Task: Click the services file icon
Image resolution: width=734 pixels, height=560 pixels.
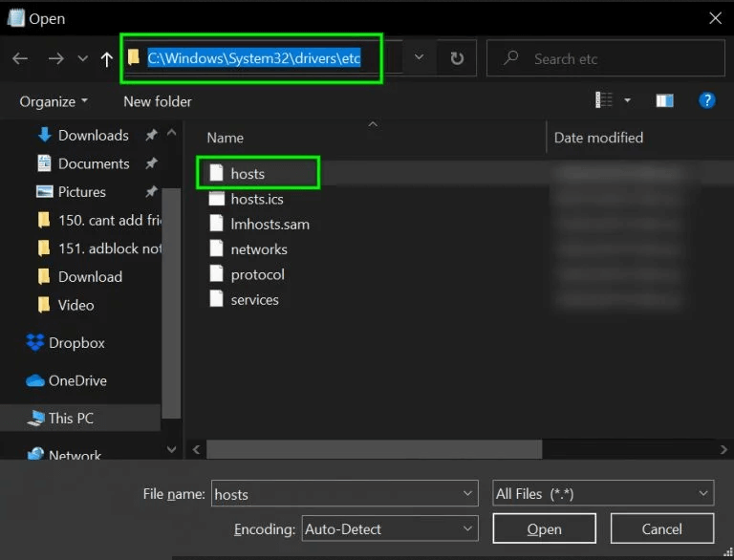Action: tap(216, 299)
